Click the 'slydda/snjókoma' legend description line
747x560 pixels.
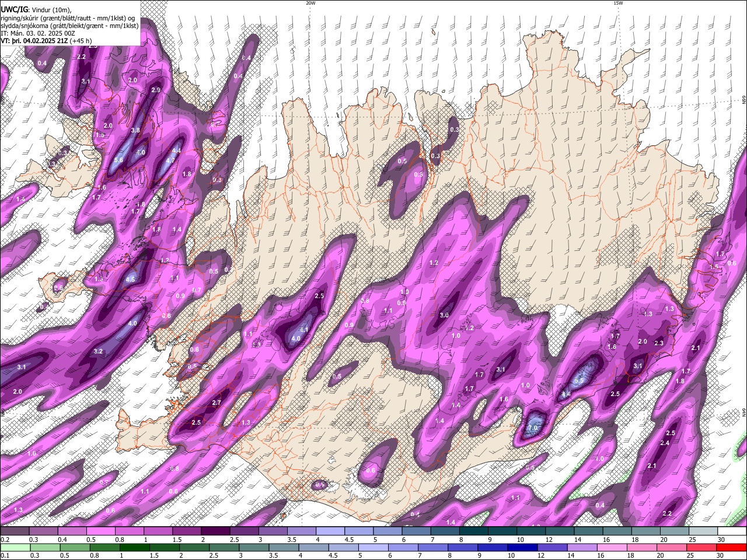69,26
